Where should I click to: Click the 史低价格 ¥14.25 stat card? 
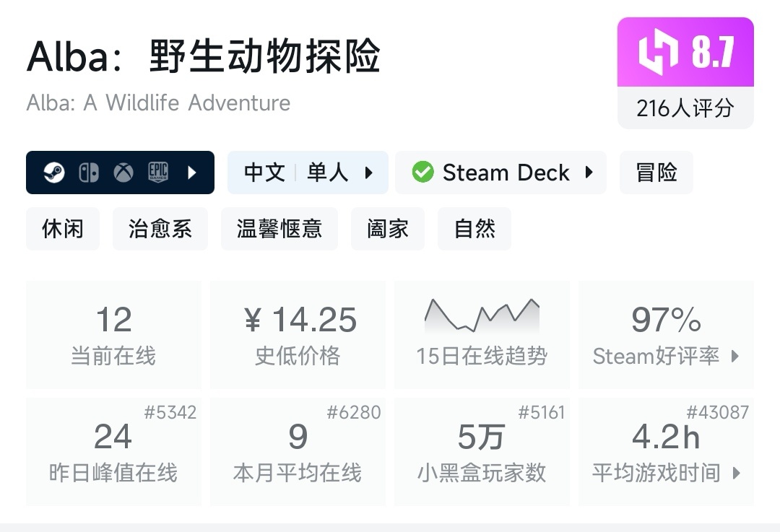coord(298,334)
